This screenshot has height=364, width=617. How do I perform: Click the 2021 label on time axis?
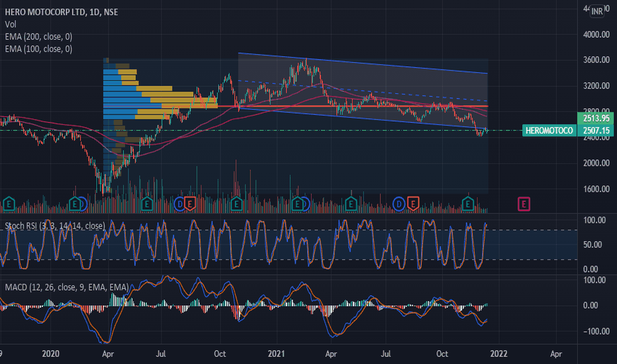[x=276, y=354]
